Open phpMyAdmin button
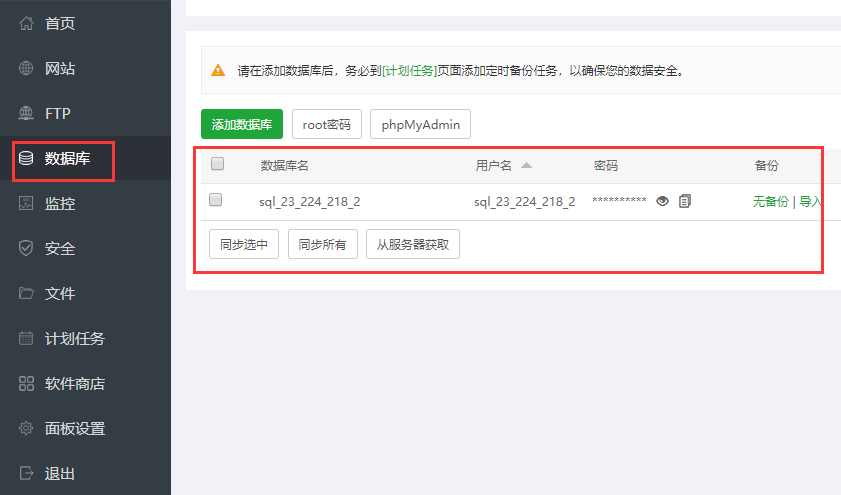841x495 pixels. click(x=420, y=125)
